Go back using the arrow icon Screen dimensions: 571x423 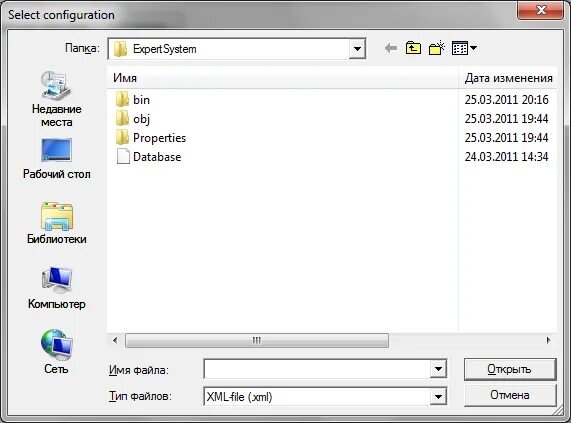pos(391,48)
